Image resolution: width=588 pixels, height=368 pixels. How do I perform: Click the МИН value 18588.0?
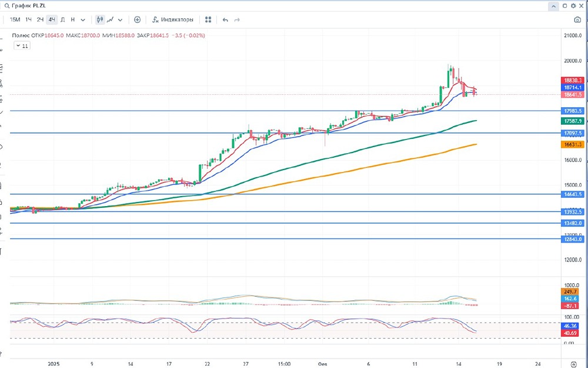coord(125,35)
